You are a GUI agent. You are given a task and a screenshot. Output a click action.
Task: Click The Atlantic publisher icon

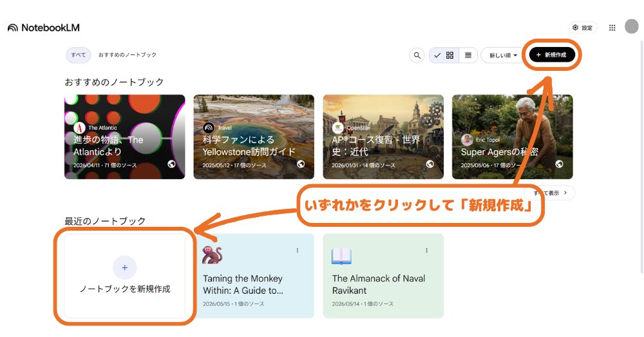tap(79, 128)
